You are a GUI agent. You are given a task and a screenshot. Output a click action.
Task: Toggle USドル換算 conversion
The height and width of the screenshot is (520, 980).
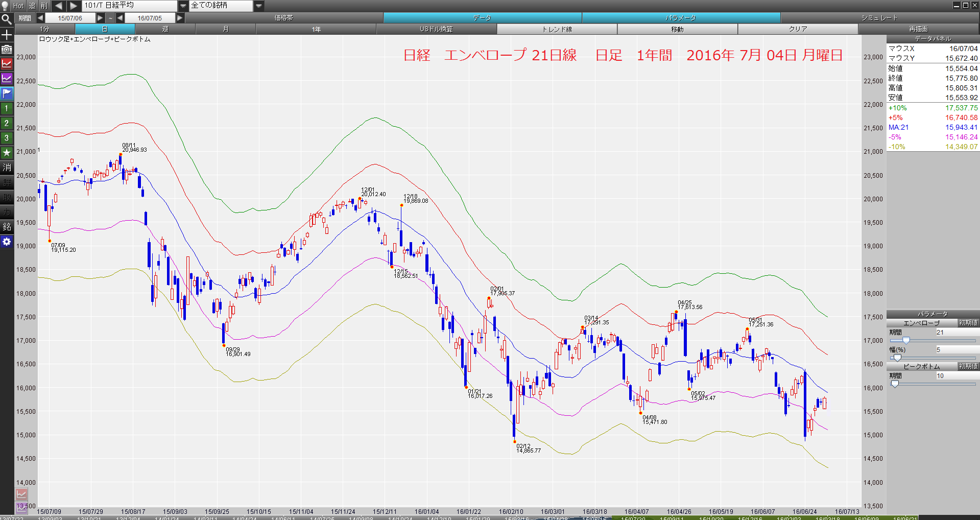437,29
